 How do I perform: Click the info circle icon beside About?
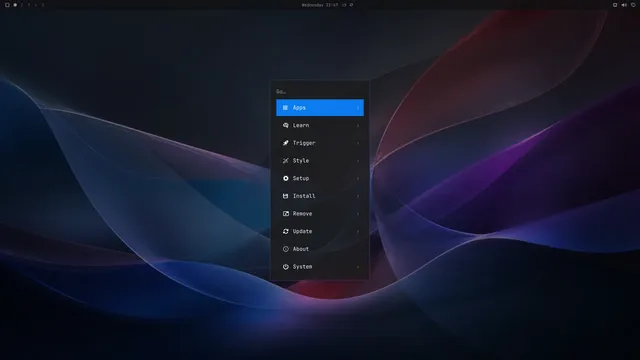[285, 249]
